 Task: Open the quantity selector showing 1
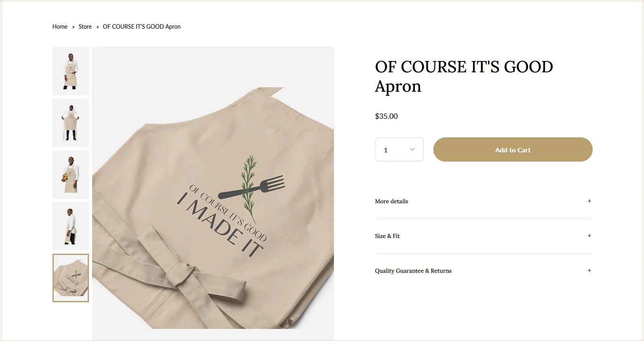[x=399, y=149]
